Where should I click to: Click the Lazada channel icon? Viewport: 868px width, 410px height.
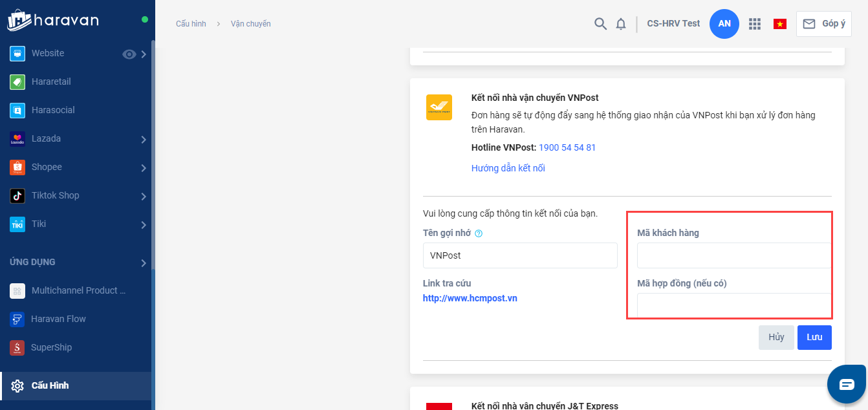[x=17, y=139]
